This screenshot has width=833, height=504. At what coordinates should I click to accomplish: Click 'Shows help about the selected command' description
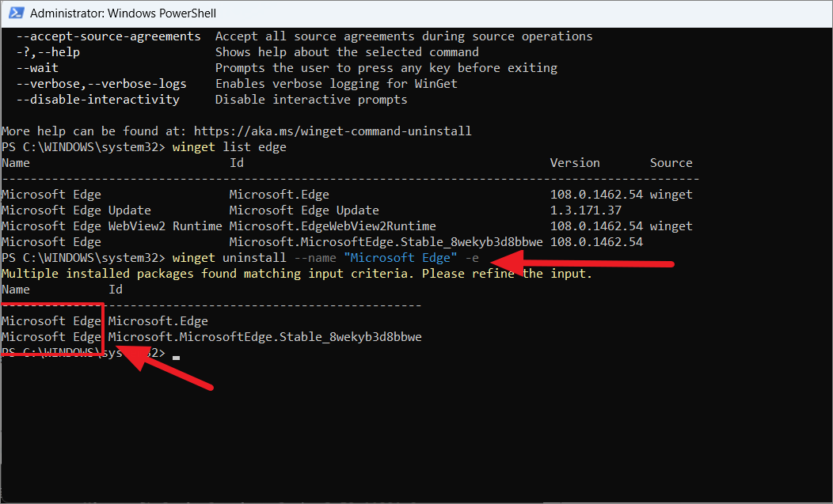[x=347, y=52]
